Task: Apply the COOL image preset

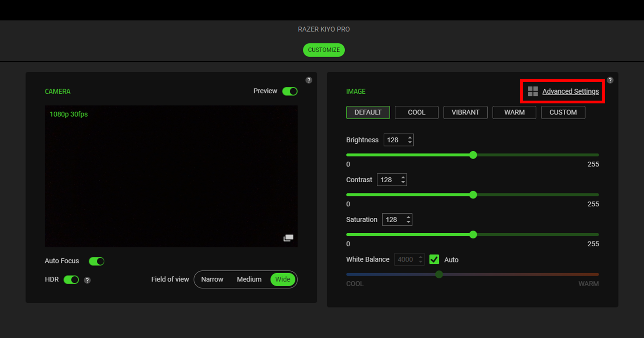Action: click(416, 112)
